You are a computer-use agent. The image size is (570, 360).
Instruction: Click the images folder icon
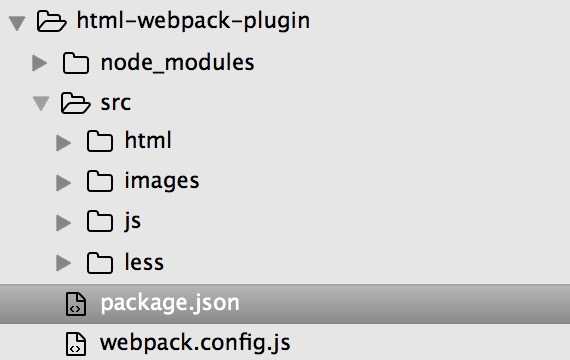(100, 181)
